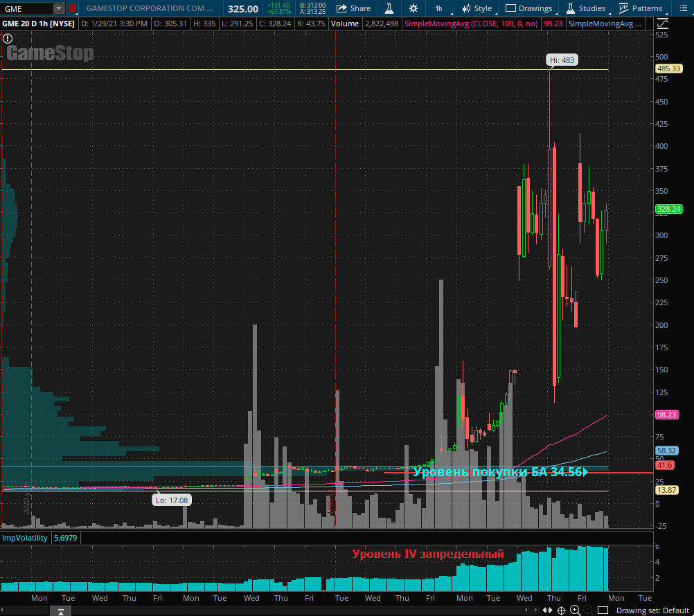Viewport: 694px width, 616px height.
Task: Choose the rectangle zoom box tool
Action: click(x=603, y=610)
